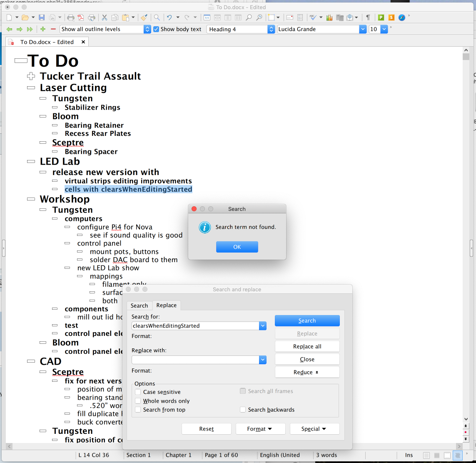The width and height of the screenshot is (476, 463).
Task: Check the Search backwards checkbox
Action: [243, 410]
